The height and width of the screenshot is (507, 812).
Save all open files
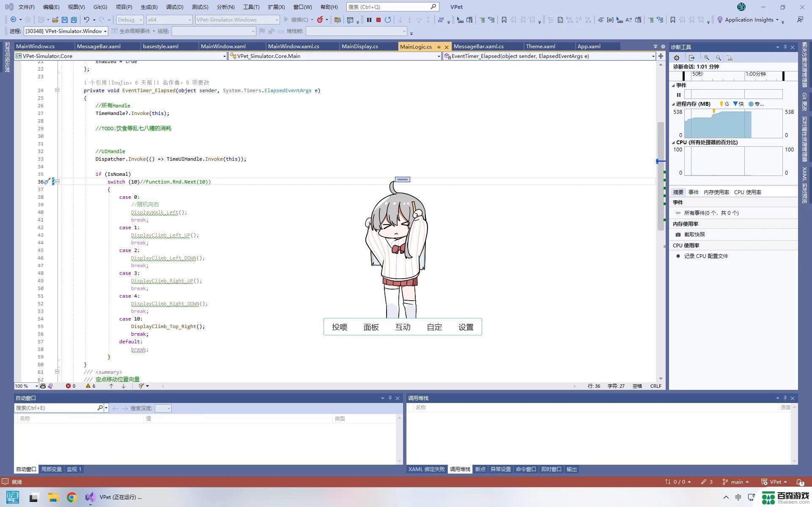pyautogui.click(x=74, y=20)
